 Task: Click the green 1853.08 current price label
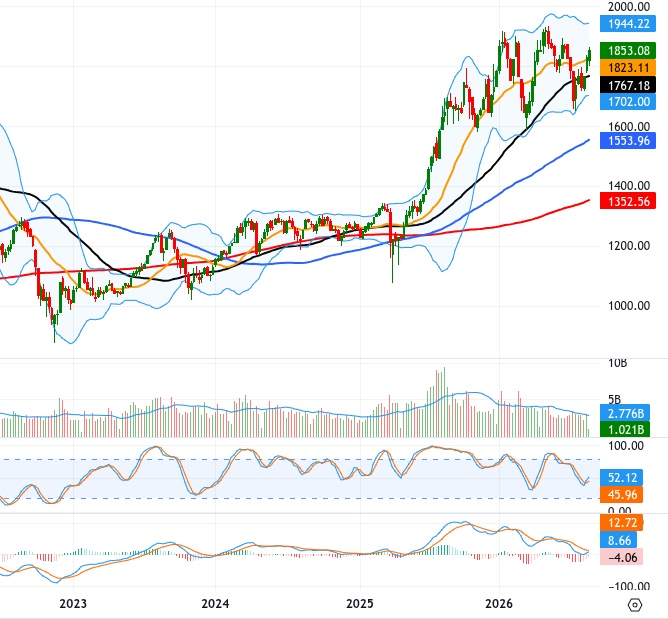click(628, 51)
